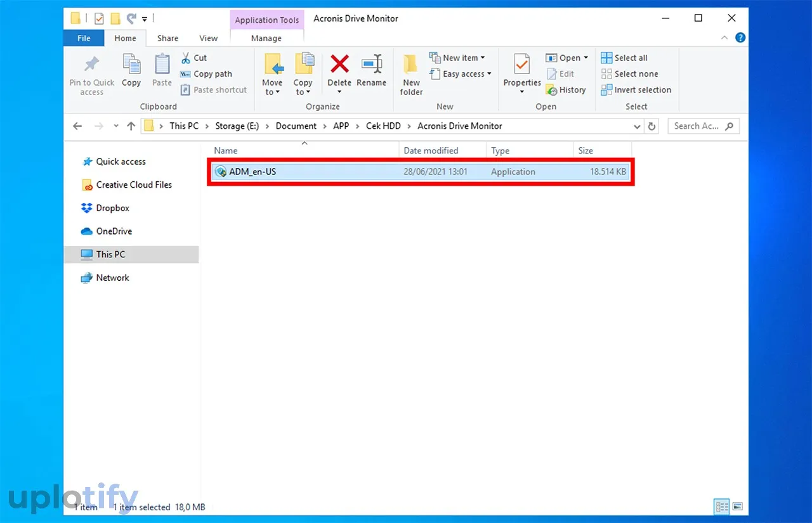Click Edit in the Open group
The image size is (812, 523).
point(560,74)
